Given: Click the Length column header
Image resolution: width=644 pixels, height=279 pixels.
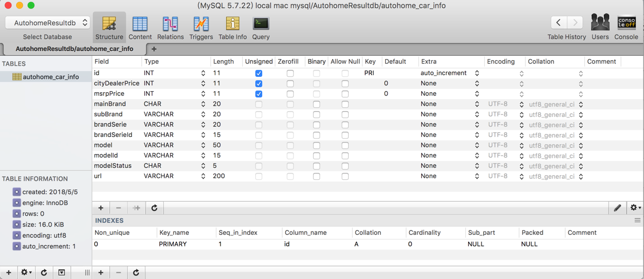Looking at the screenshot, I should pos(226,62).
